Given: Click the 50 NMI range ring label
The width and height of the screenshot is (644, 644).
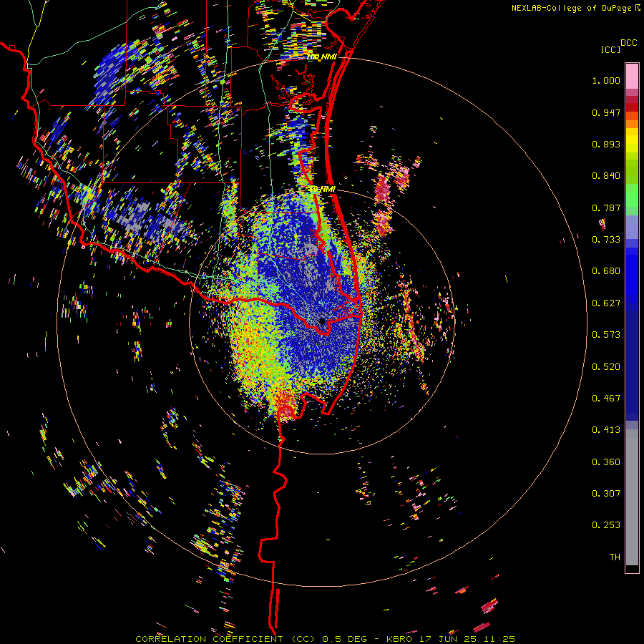Looking at the screenshot, I should click(323, 189).
